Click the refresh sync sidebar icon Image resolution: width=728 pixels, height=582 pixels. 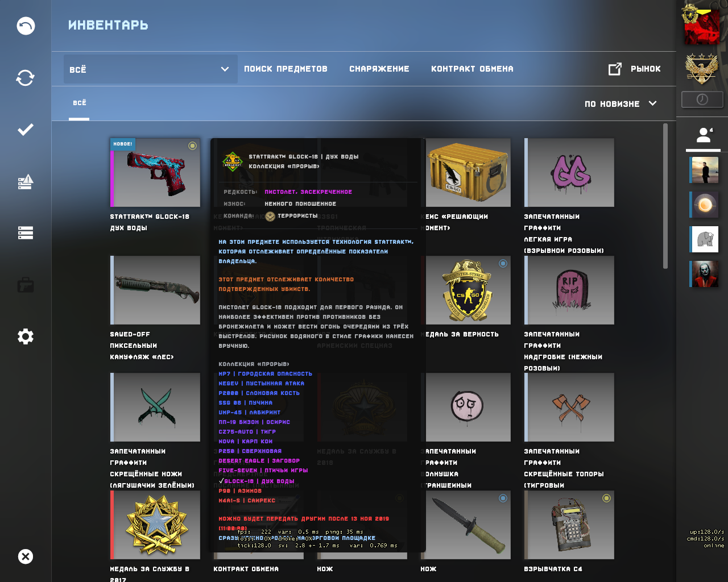(x=26, y=78)
